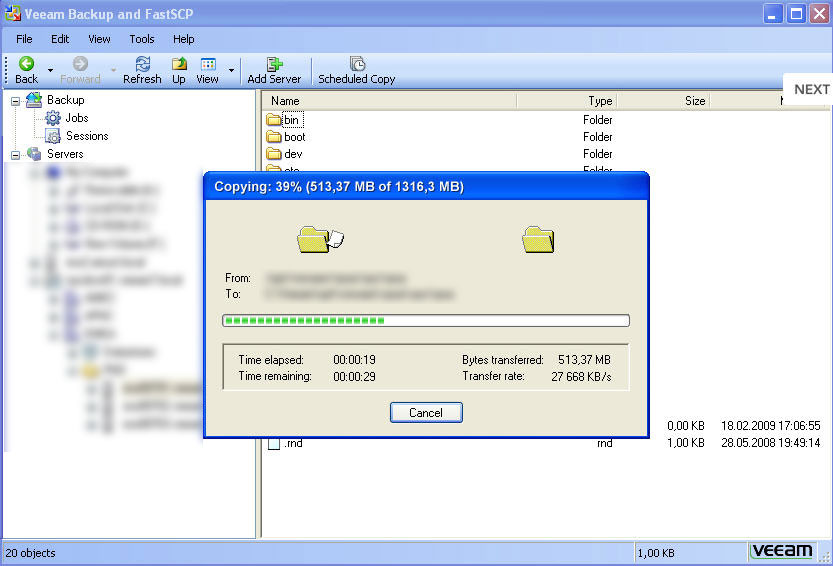Select the 'bin' folder name
Image resolution: width=833 pixels, height=566 pixels.
point(292,120)
